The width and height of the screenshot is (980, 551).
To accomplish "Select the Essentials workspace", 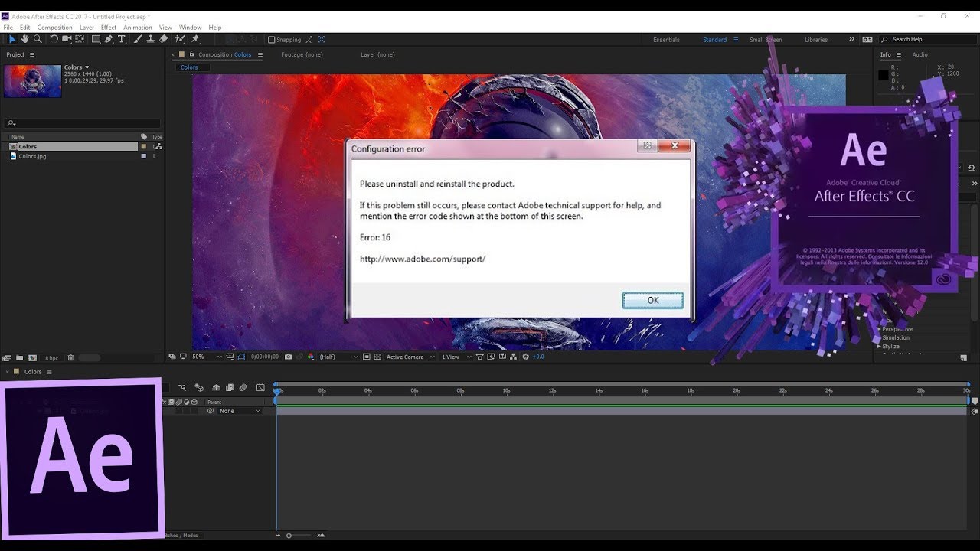I will pyautogui.click(x=666, y=40).
